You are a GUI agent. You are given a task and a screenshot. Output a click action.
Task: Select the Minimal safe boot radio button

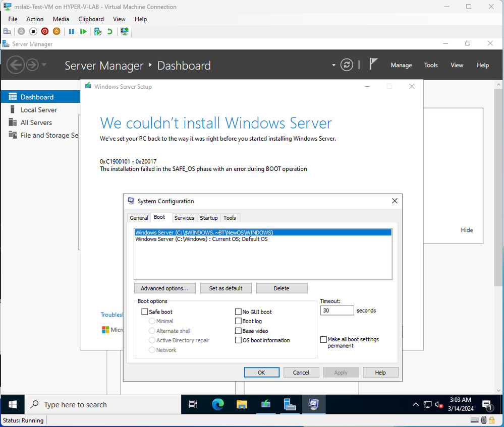pos(152,321)
